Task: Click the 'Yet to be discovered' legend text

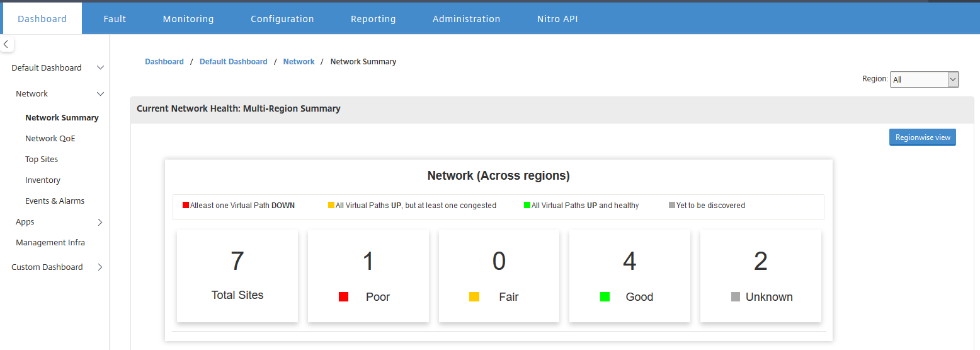Action: pos(710,206)
